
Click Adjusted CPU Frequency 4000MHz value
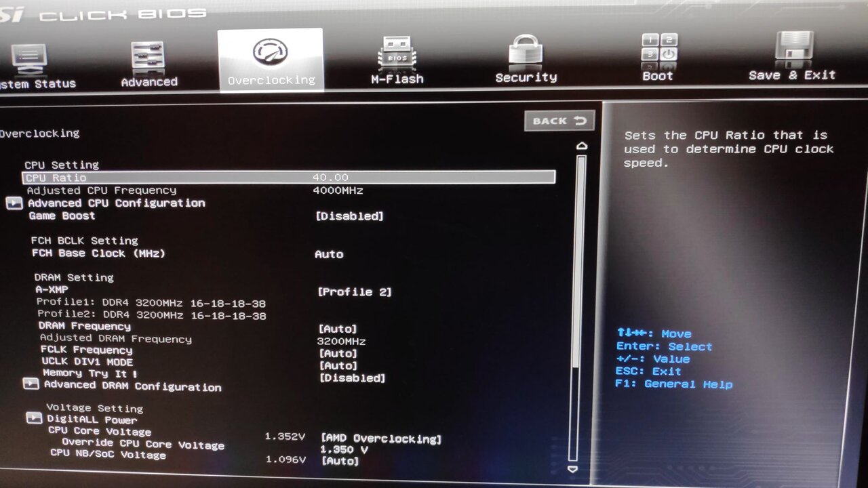click(338, 191)
